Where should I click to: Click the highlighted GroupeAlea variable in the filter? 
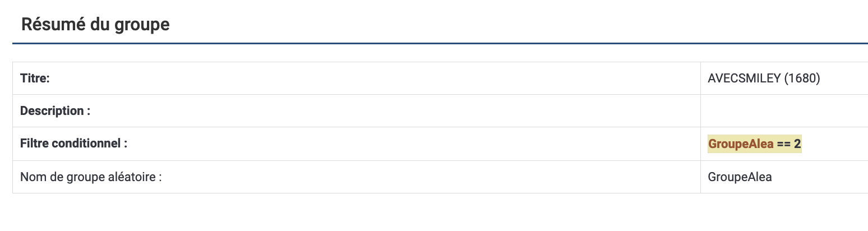point(741,144)
